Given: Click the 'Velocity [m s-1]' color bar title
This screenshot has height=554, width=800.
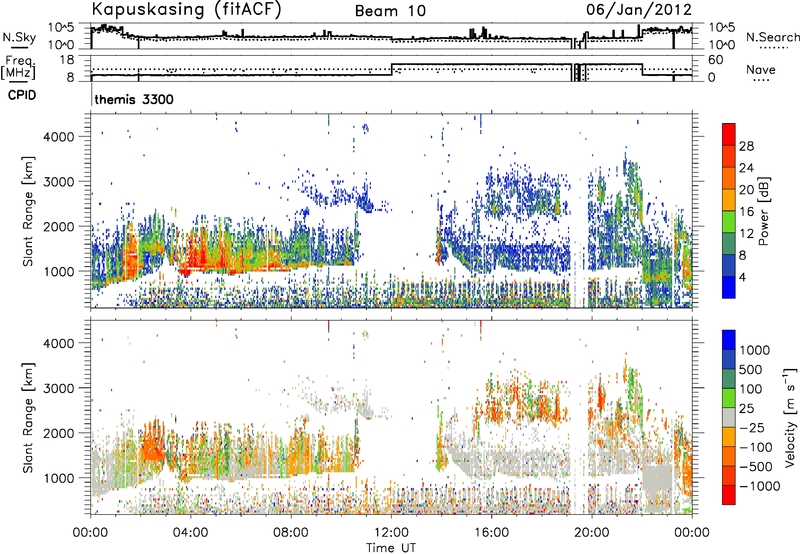Looking at the screenshot, I should pos(791,417).
